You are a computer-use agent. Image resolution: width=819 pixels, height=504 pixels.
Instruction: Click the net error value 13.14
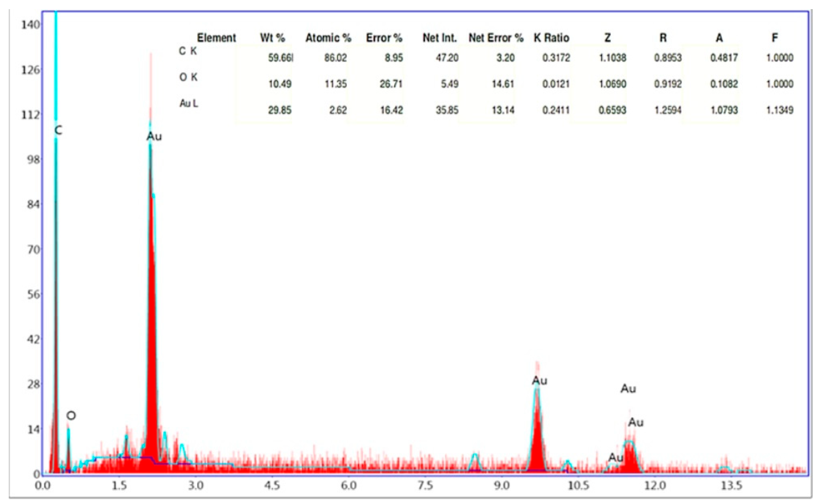coord(503,110)
